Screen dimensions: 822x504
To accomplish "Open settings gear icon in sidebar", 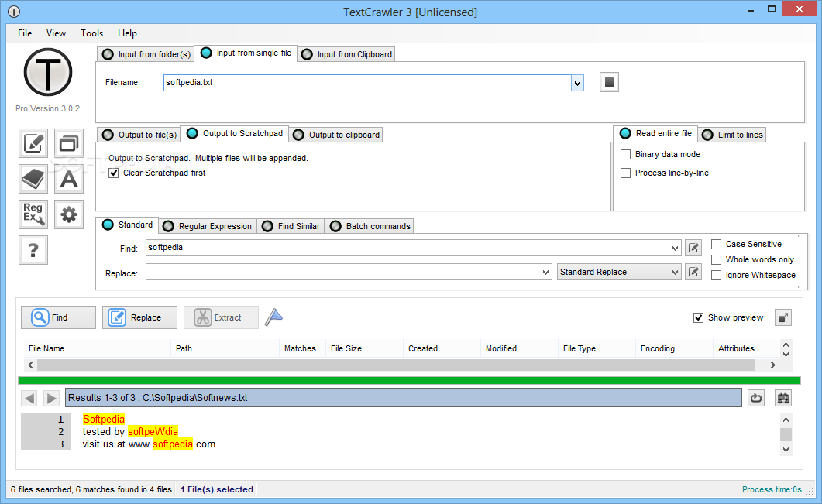I will pos(69,214).
